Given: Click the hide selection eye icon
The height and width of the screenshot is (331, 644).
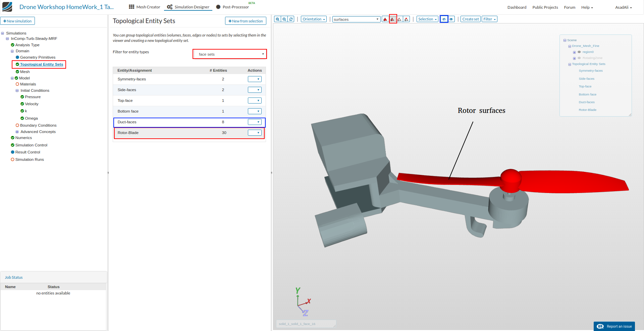Looking at the screenshot, I should pos(444,19).
